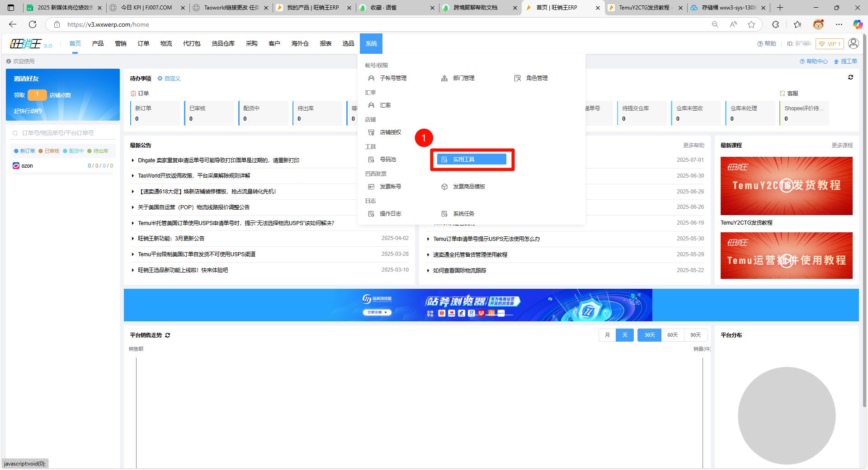Click the 旺销王 3.0 logo

[31, 44]
